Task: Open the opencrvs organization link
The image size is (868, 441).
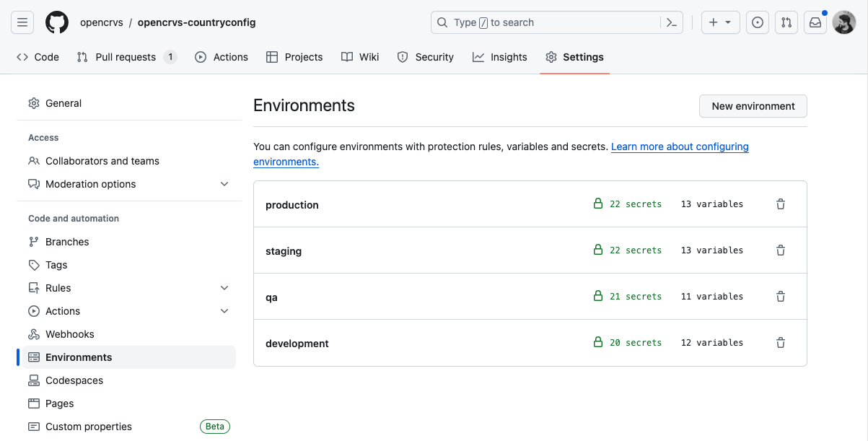Action: 102,22
